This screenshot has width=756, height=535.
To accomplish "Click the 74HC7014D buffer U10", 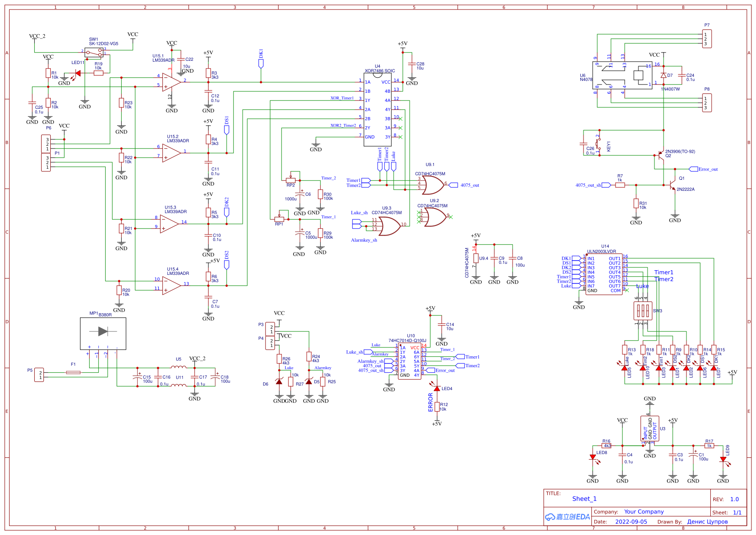I will tap(409, 361).
